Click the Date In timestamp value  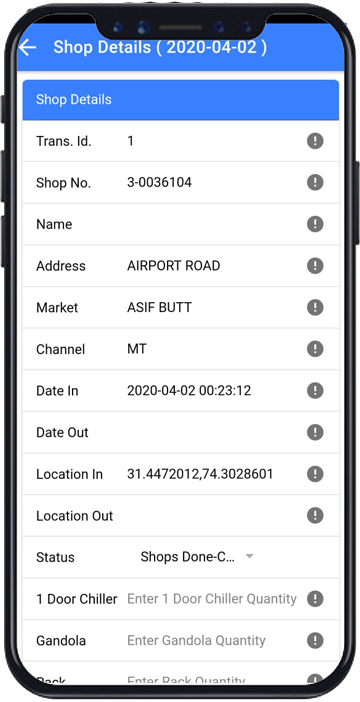pos(189,391)
